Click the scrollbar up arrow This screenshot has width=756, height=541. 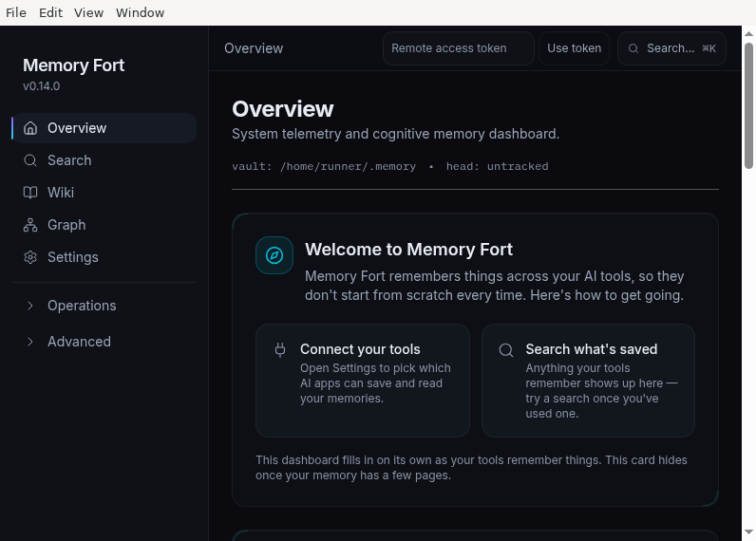tap(748, 34)
